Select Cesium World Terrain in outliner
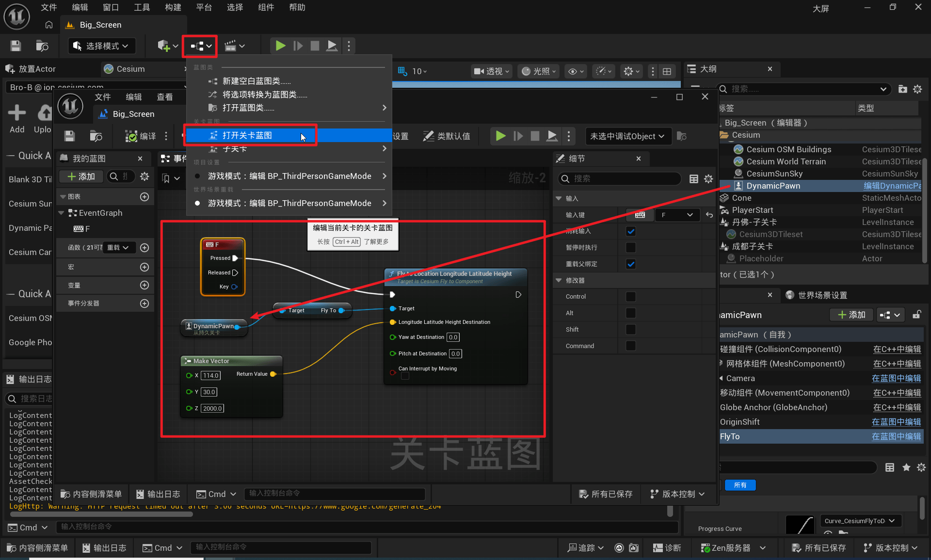 (786, 161)
